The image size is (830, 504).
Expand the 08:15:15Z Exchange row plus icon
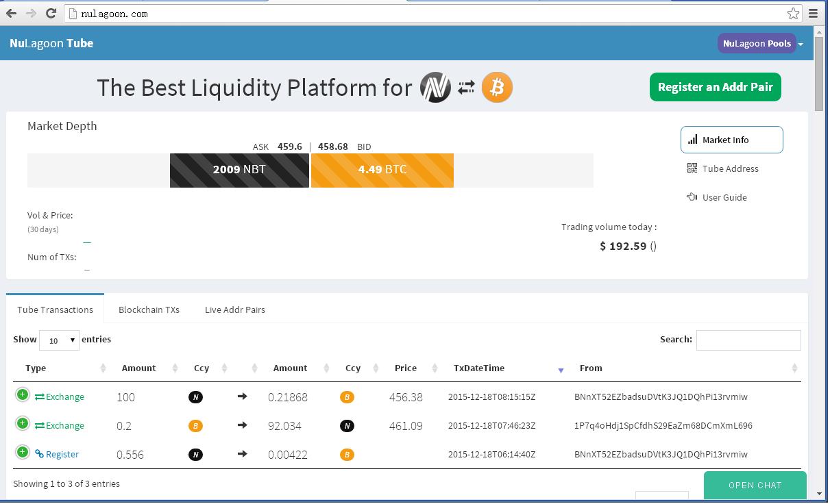click(23, 394)
